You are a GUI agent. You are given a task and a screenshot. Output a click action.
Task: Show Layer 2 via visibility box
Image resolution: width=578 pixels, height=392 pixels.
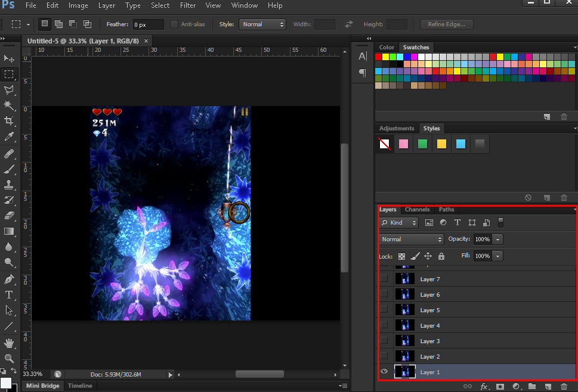pyautogui.click(x=384, y=356)
